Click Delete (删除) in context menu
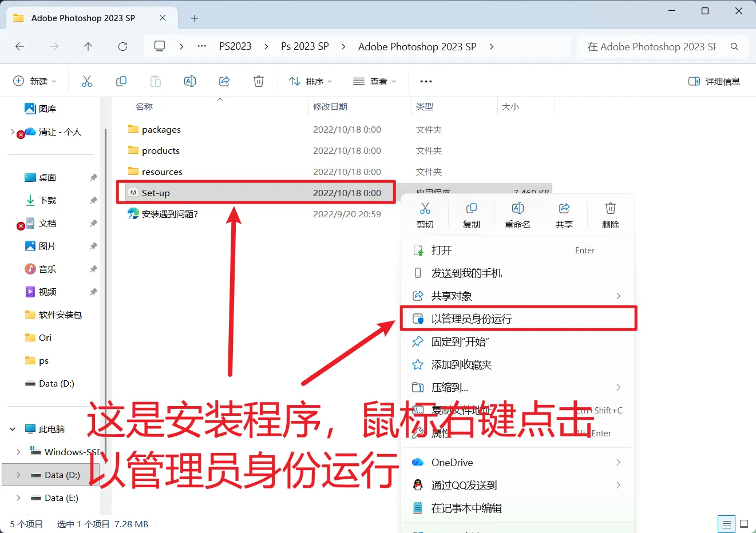 [611, 215]
